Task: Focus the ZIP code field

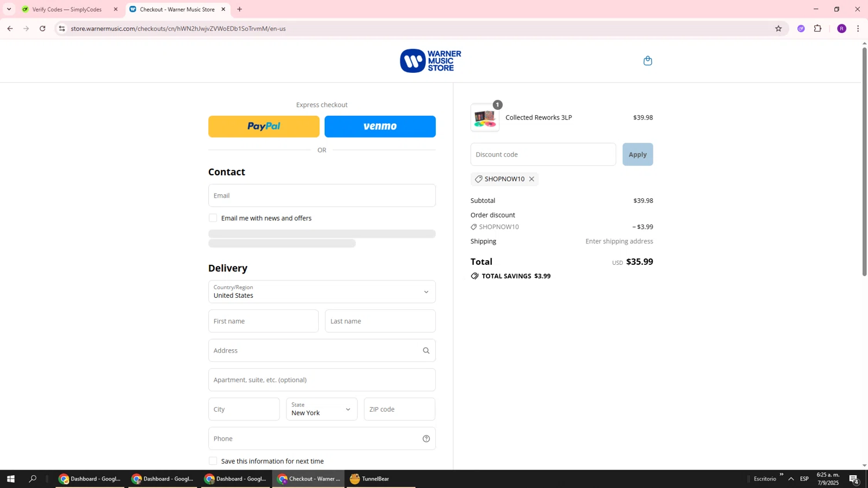Action: (400, 409)
